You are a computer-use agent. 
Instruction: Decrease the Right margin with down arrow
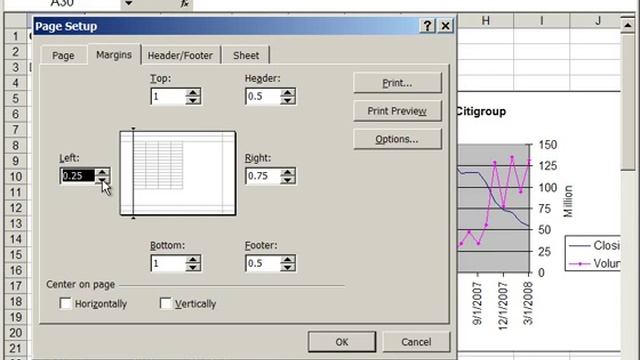pos(287,180)
